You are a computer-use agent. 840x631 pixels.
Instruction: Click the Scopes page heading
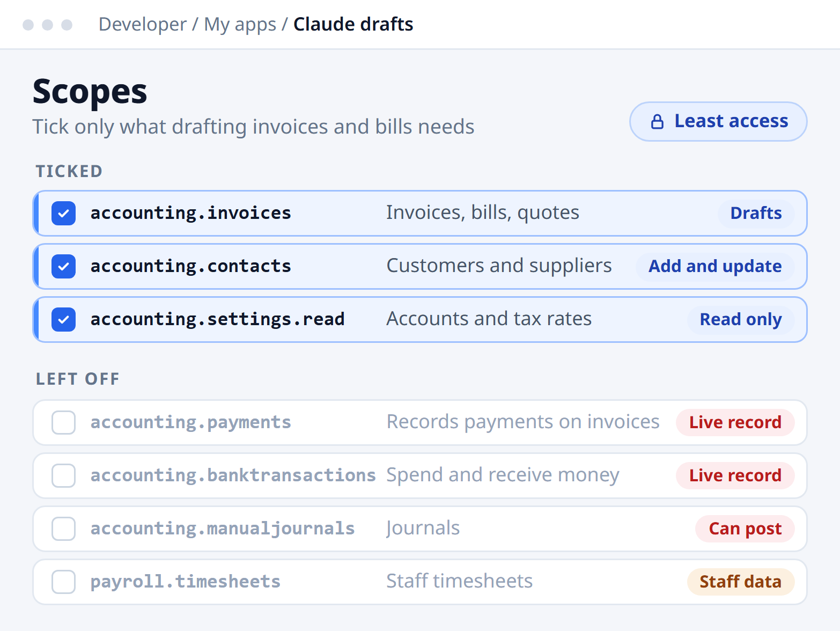point(90,92)
